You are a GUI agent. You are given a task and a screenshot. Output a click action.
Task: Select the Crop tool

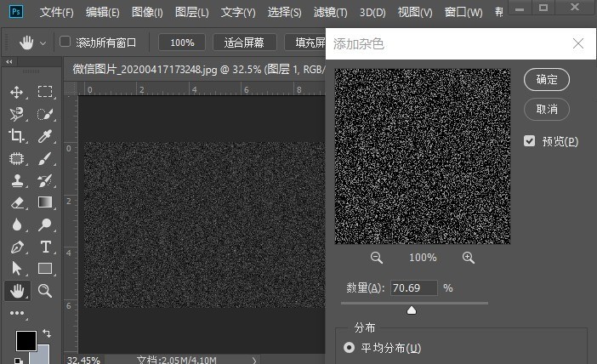[17, 136]
